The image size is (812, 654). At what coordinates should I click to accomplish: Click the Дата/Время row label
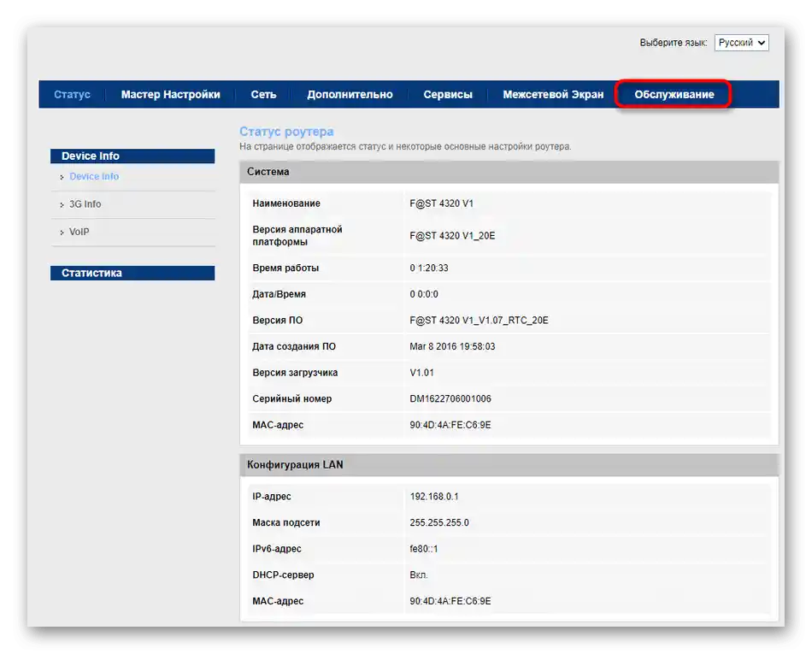coord(279,294)
